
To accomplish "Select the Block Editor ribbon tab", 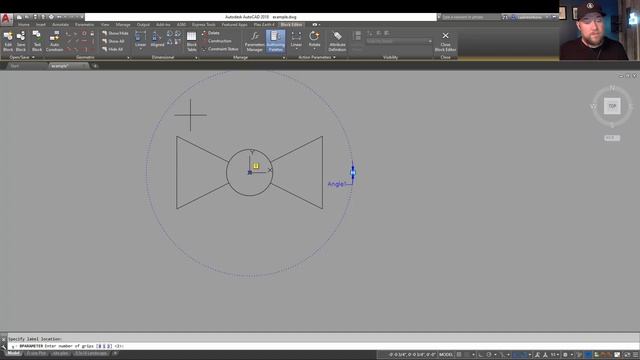I will 291,25.
